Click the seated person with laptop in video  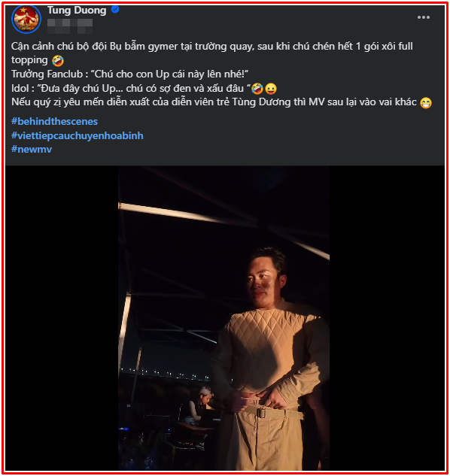[x=201, y=405]
